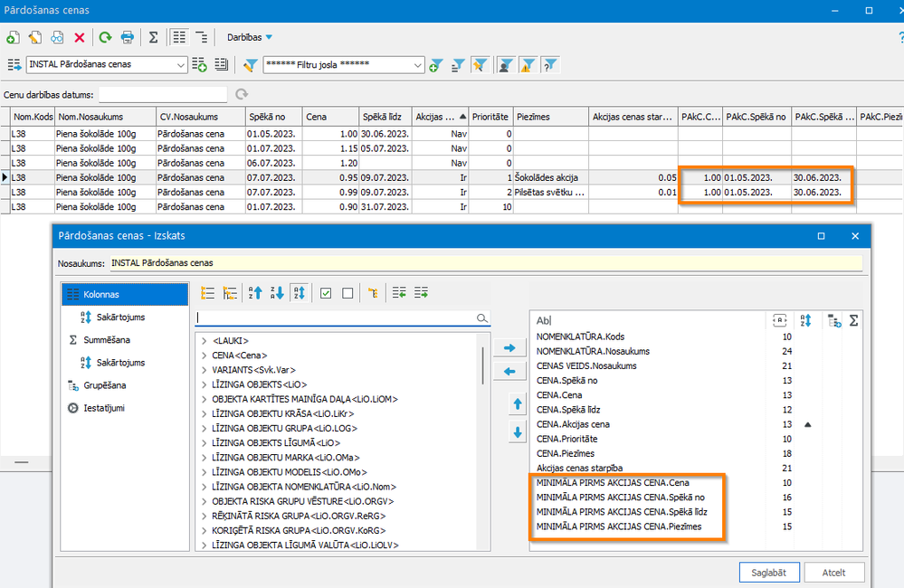Click the filter list funnel icon
Screen dimensions: 904x588
pos(458,65)
